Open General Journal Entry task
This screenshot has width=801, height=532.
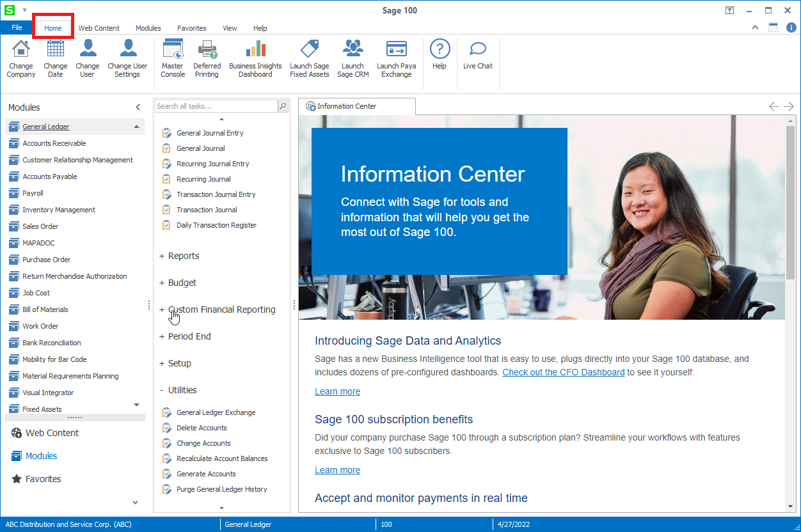(210, 133)
